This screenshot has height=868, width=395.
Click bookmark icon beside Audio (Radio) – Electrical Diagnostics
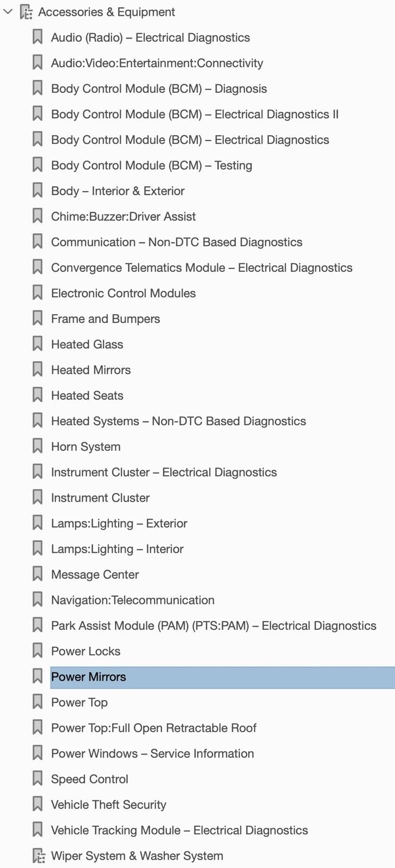[37, 37]
